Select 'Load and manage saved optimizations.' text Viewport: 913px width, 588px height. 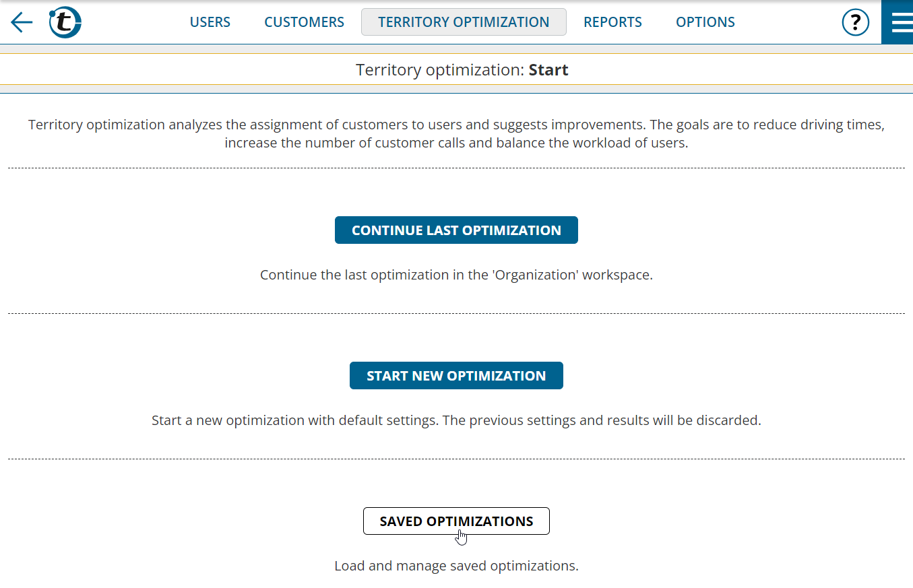(456, 566)
